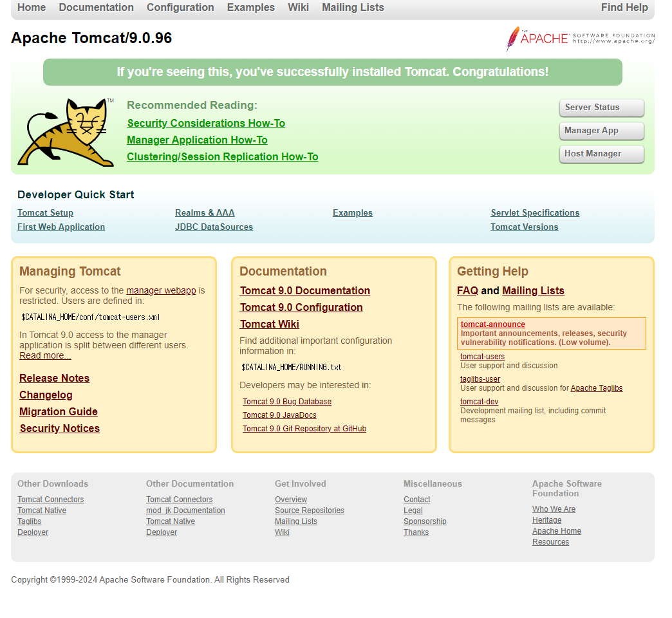Click Find Help in the top bar

(624, 7)
